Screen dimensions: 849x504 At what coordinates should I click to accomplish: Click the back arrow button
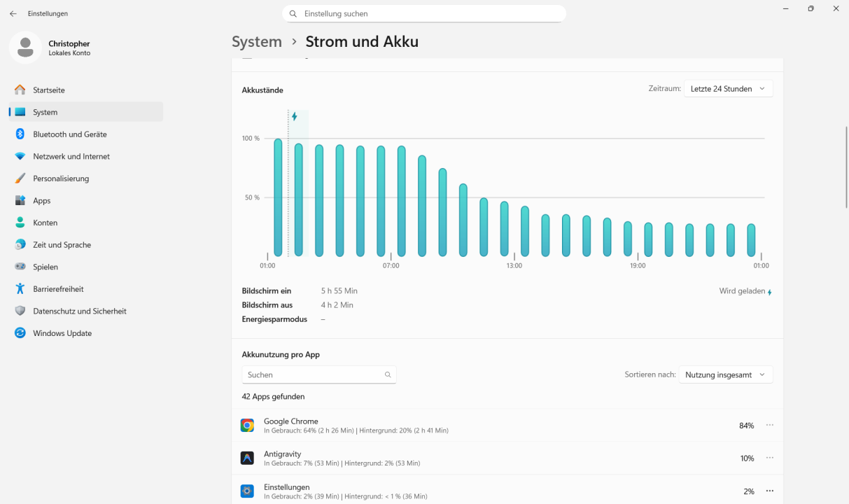click(13, 13)
